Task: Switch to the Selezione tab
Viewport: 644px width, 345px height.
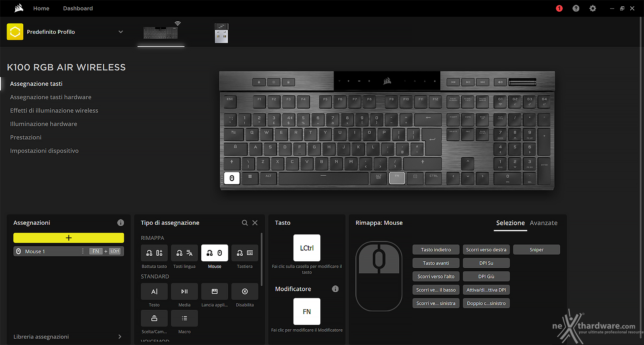Action: [510, 223]
